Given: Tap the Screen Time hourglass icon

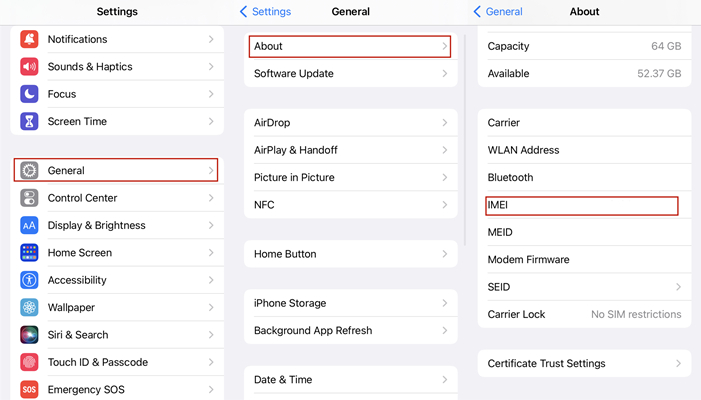Looking at the screenshot, I should pos(29,122).
